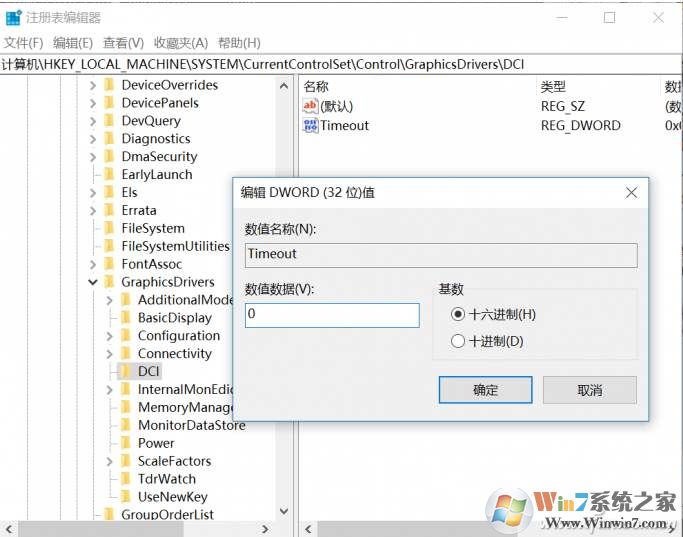Expand the Diagnostics tree node
This screenshot has height=537, width=683.
click(x=92, y=139)
